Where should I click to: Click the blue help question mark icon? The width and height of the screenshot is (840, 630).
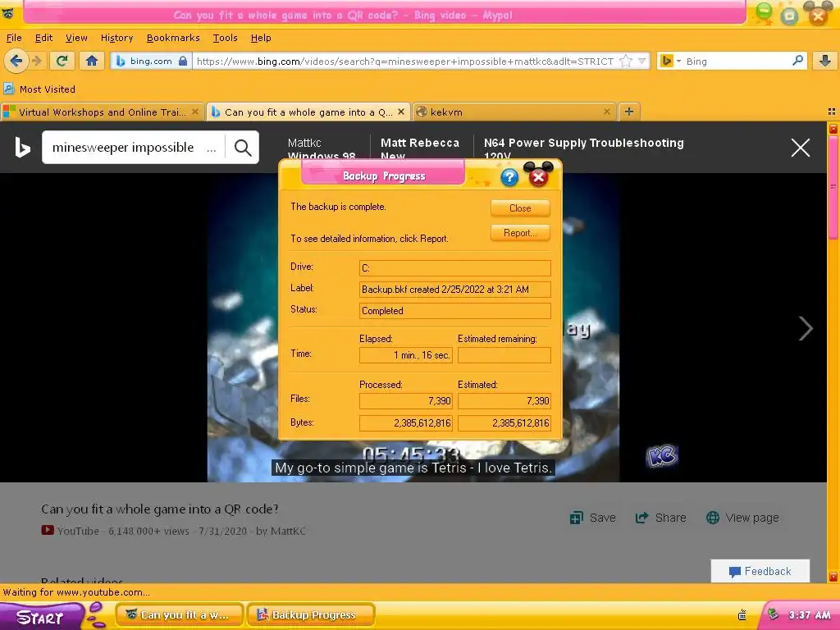[509, 177]
